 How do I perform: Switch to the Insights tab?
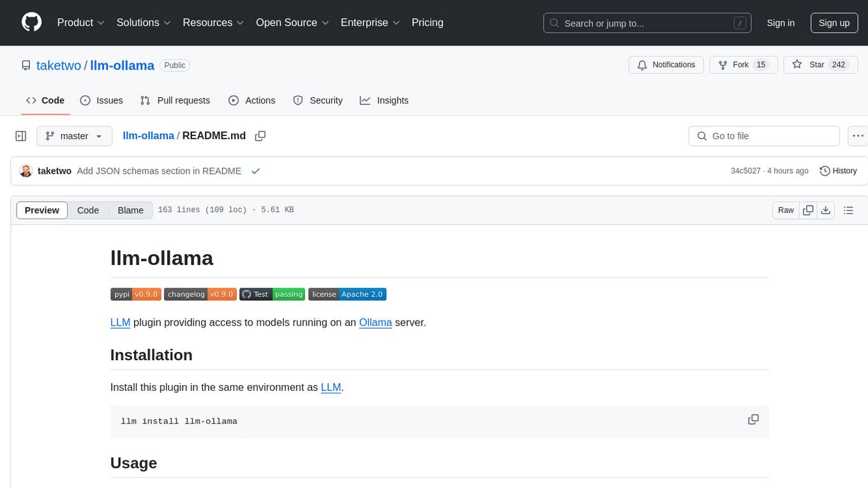click(x=384, y=100)
